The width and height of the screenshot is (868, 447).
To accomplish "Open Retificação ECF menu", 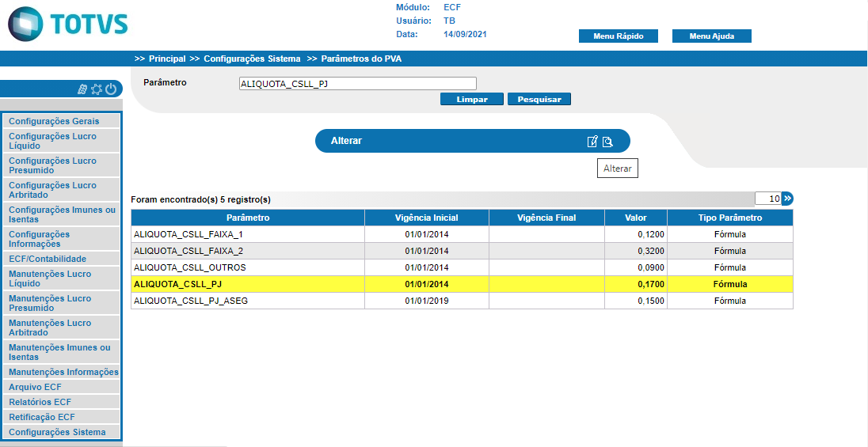I will (x=62, y=417).
